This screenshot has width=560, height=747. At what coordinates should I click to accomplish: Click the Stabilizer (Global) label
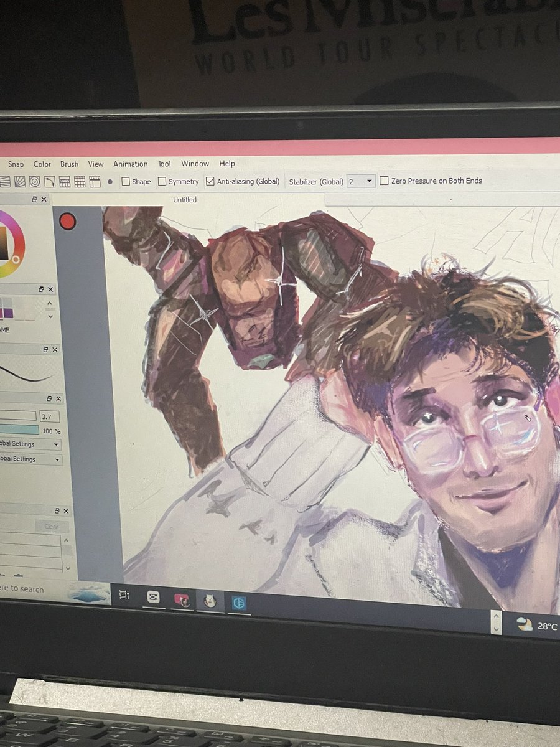(x=316, y=182)
